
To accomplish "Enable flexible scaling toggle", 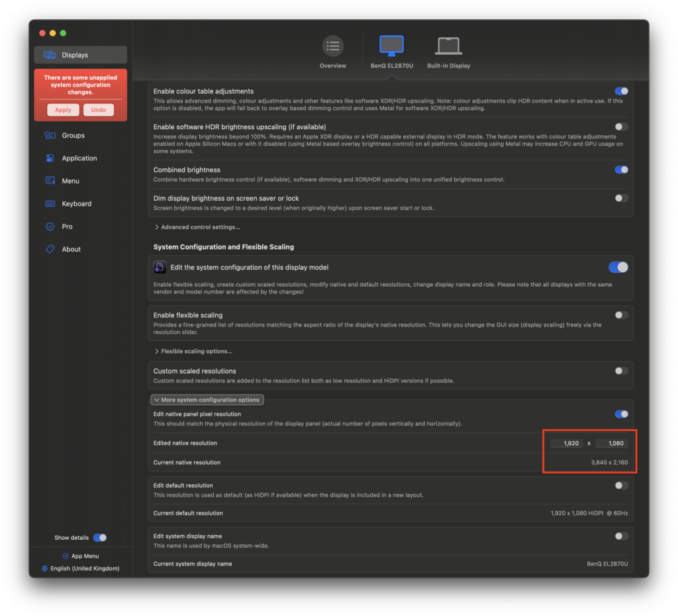I will (x=621, y=315).
